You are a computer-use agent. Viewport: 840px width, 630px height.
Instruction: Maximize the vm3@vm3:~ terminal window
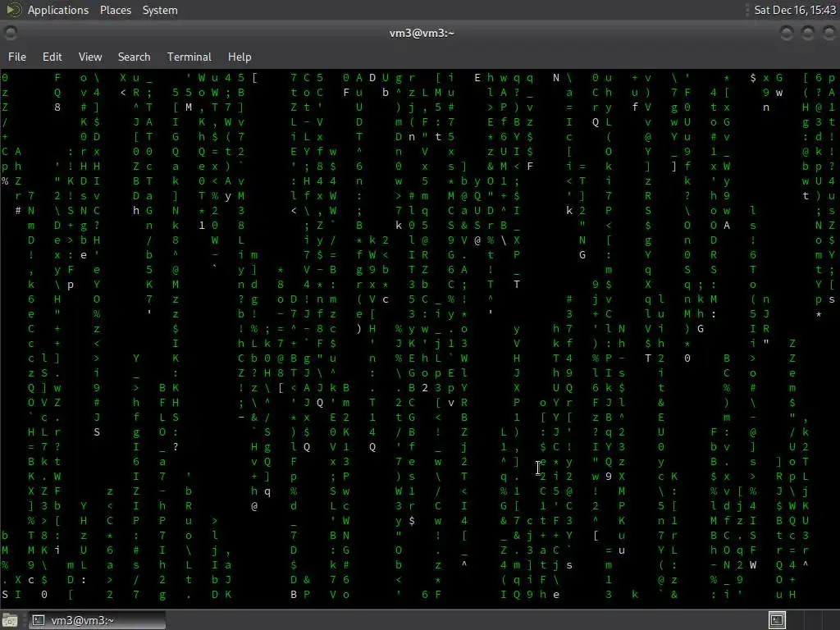pyautogui.click(x=807, y=33)
